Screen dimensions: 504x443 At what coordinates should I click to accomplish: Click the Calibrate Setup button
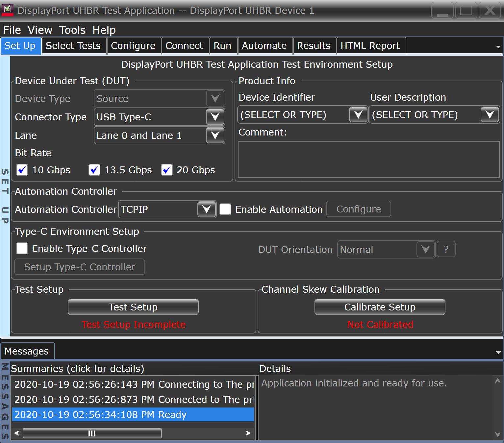coord(380,307)
